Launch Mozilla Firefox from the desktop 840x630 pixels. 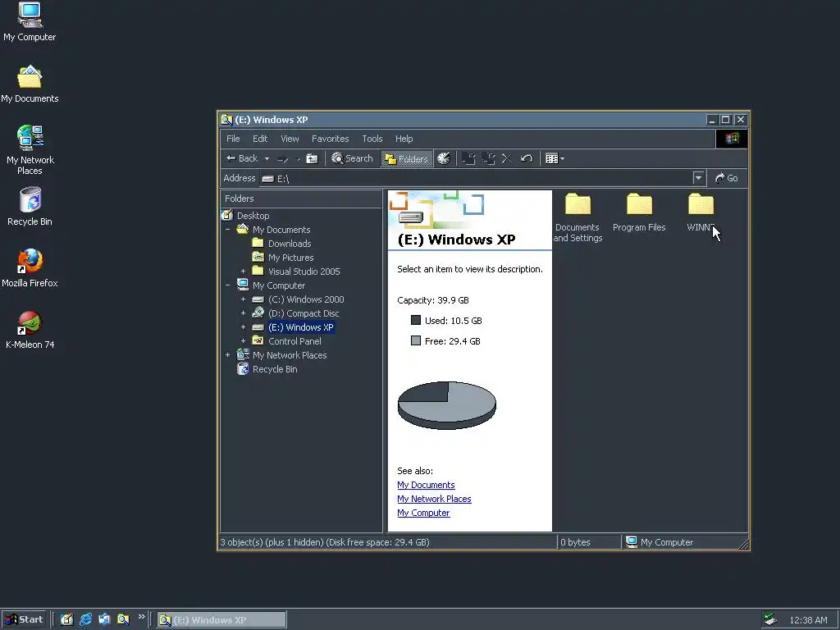30,268
